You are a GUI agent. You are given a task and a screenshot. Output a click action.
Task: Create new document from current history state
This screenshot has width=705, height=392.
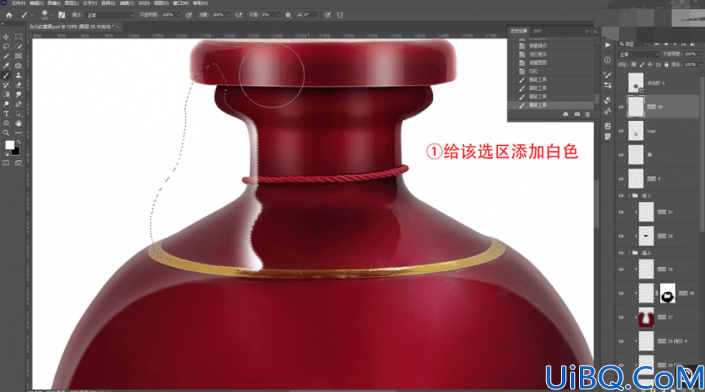click(566, 115)
